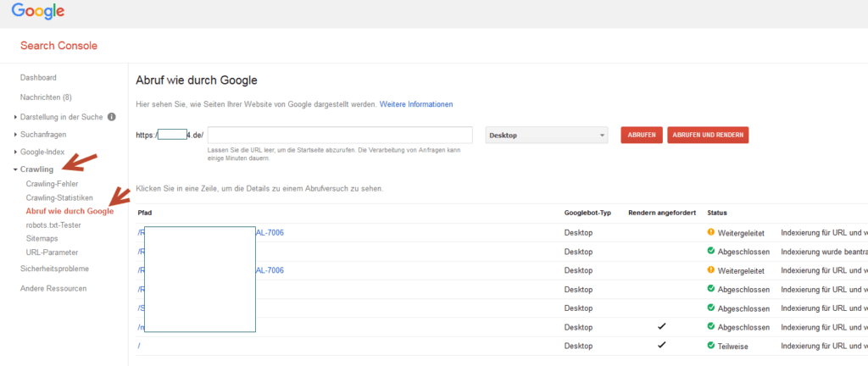The height and width of the screenshot is (366, 868).
Task: Open the Dashboard sidebar item
Action: tap(38, 78)
